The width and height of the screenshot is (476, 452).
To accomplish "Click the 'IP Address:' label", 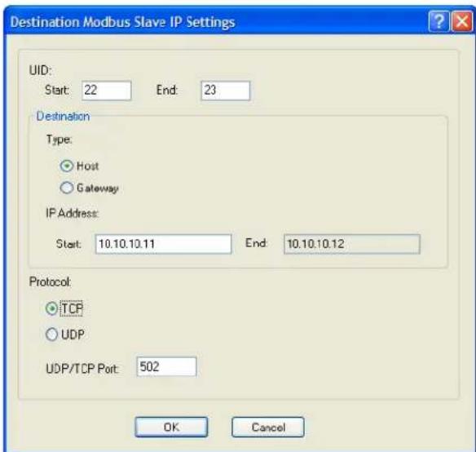I will pos(72,214).
